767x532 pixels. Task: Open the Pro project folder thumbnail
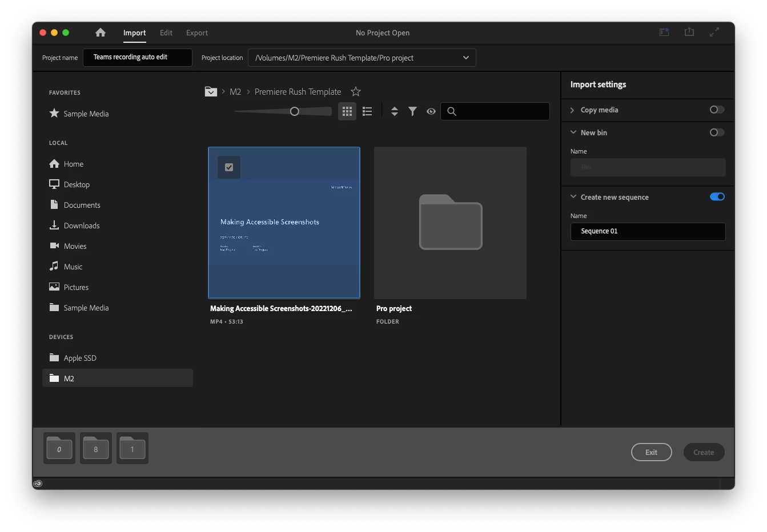click(450, 223)
